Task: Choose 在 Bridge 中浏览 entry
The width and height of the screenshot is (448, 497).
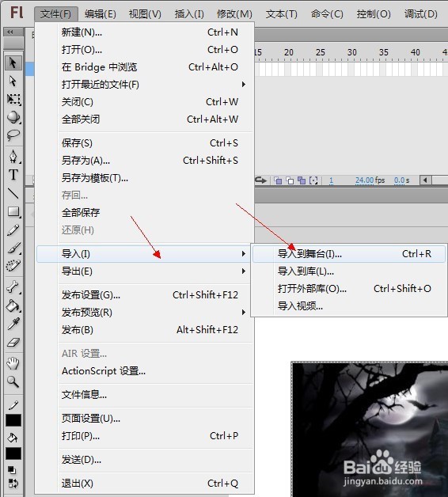Action: (145, 67)
